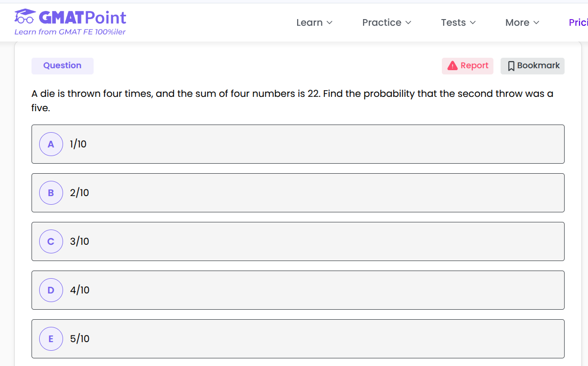Select answer option A circle
The height and width of the screenshot is (366, 588).
(51, 144)
